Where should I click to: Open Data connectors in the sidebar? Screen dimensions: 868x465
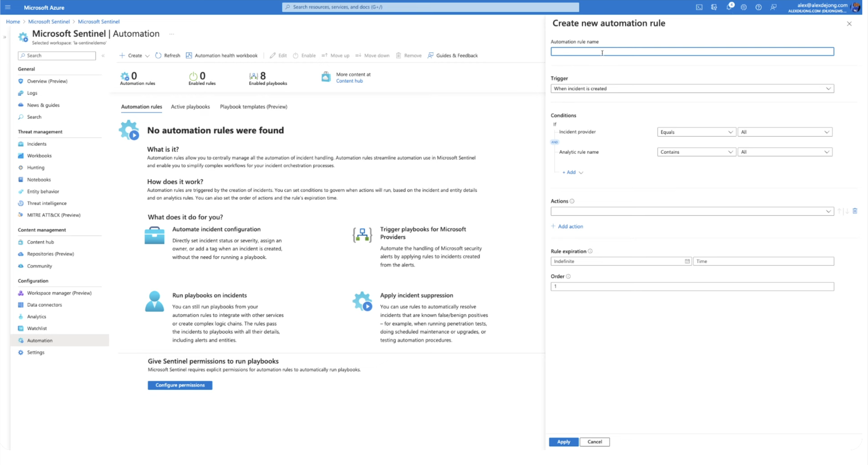coord(45,305)
